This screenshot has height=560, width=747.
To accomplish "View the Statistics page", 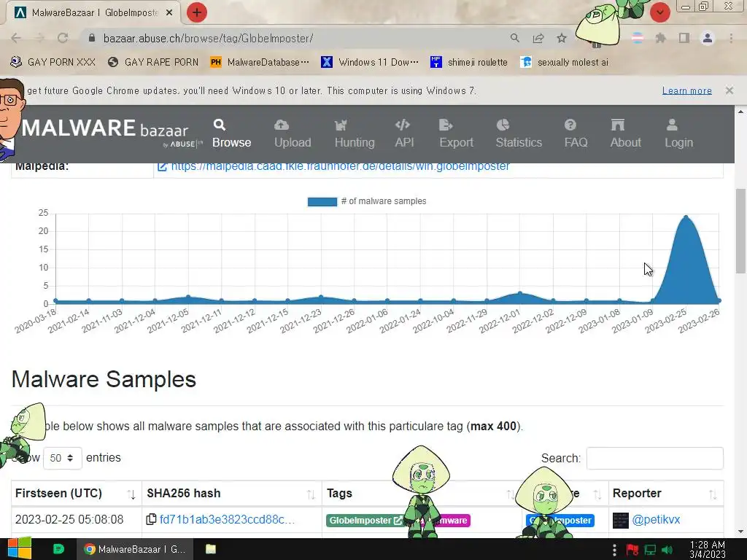I will click(519, 134).
